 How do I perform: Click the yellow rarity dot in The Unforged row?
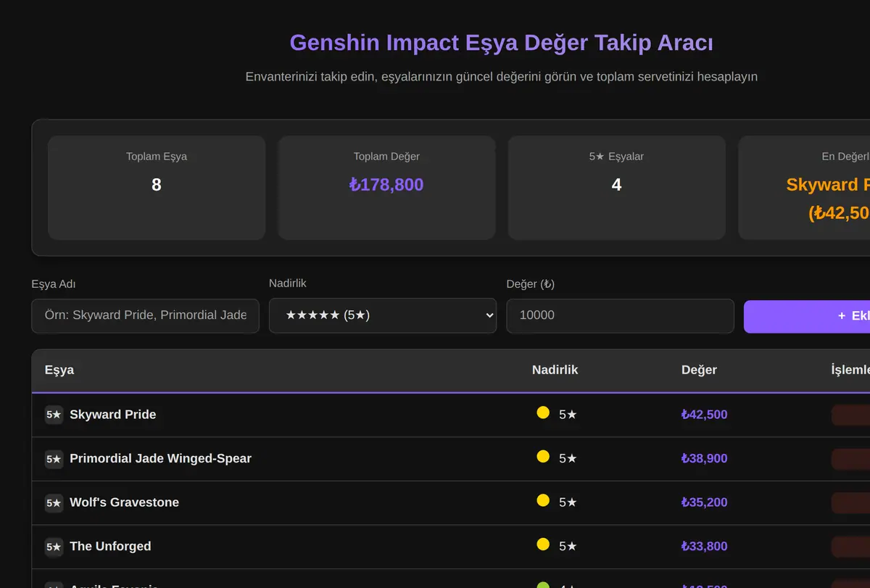tap(543, 544)
